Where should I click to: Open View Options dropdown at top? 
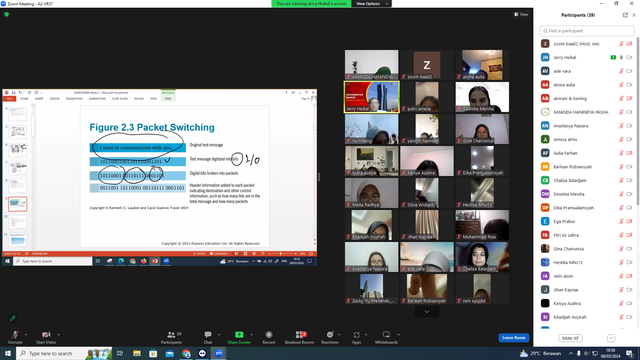(x=371, y=4)
